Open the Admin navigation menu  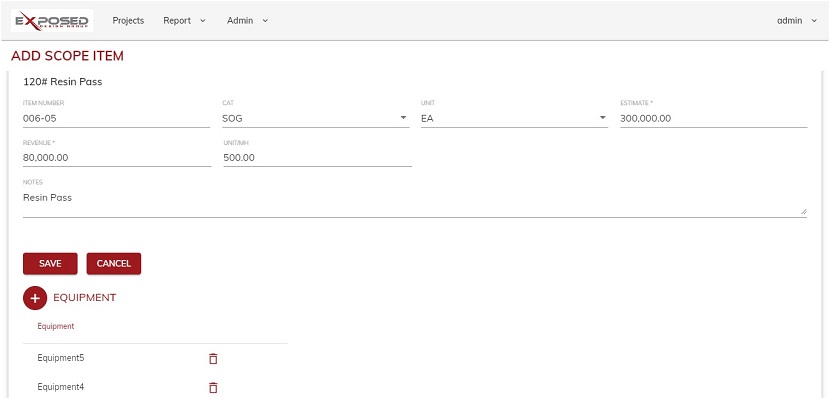(247, 21)
